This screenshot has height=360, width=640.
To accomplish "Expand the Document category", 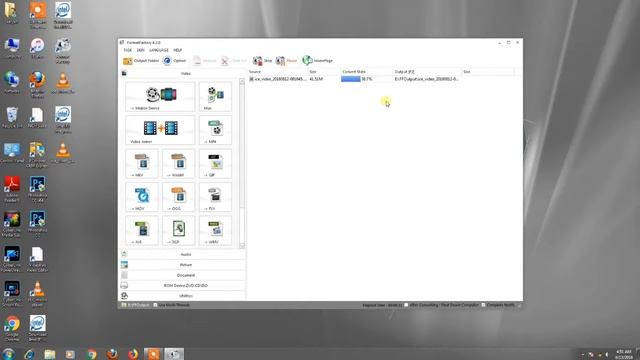I will click(183, 275).
